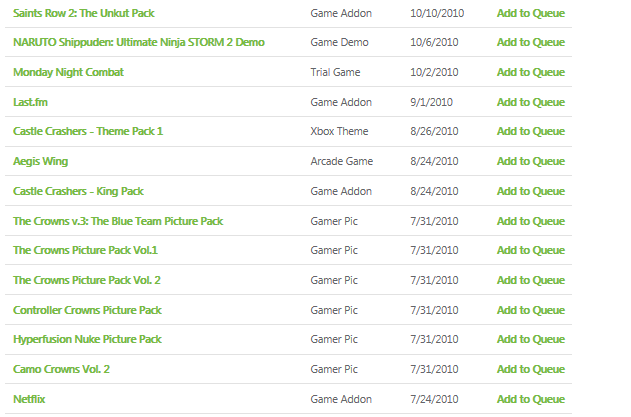Open The Crowns Picture Pack Vol. 2
The width and height of the screenshot is (631, 417).
coord(87,280)
